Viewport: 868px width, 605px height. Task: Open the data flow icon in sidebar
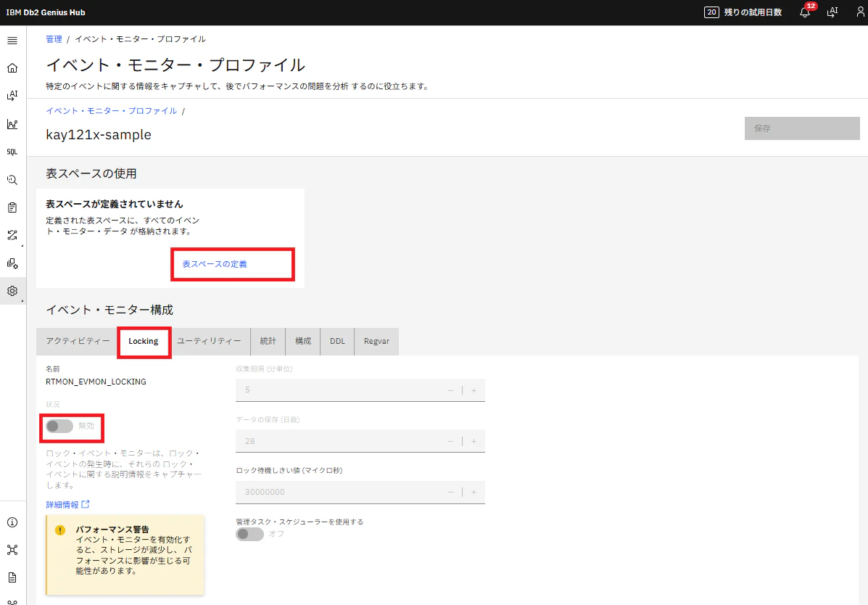[12, 236]
